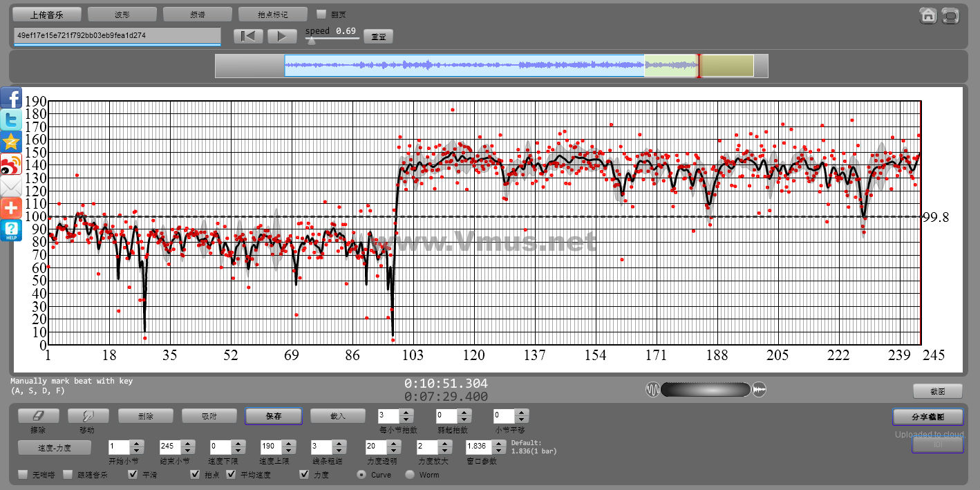Open the blue HELP question mark icon
Screen dimensions: 980x490
(x=11, y=230)
